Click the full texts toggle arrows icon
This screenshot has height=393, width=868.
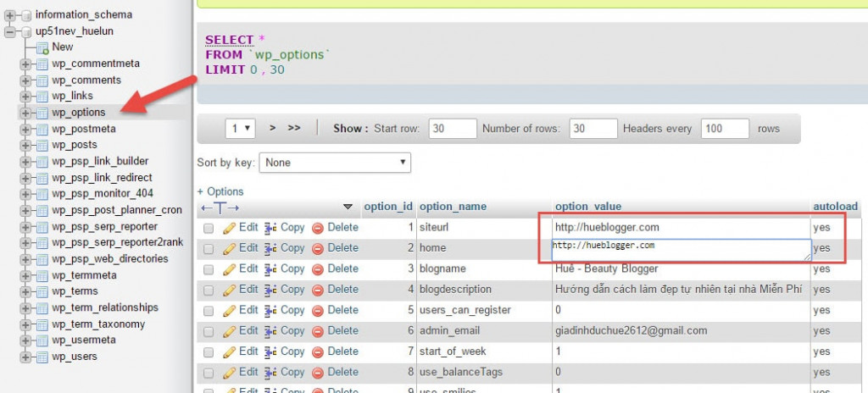[x=220, y=208]
